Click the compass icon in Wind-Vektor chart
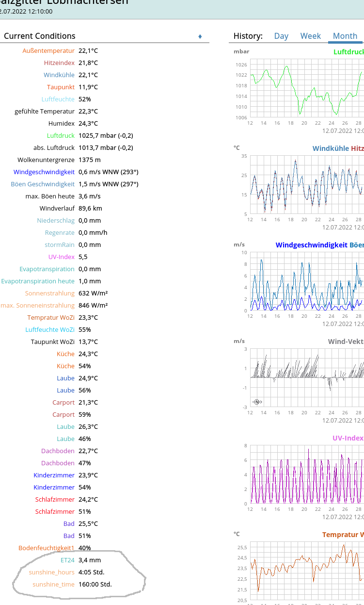 (257, 402)
